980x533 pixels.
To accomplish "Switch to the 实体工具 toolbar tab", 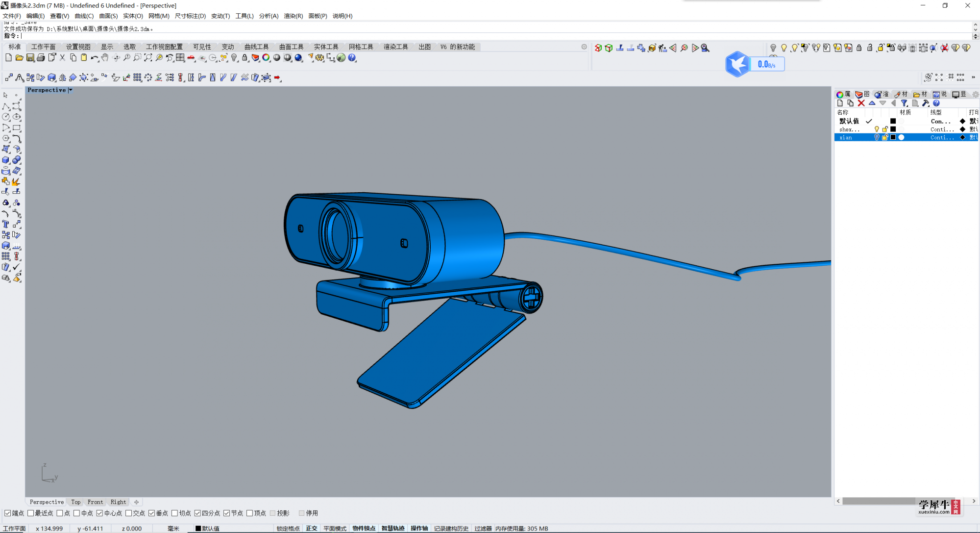I will [326, 47].
